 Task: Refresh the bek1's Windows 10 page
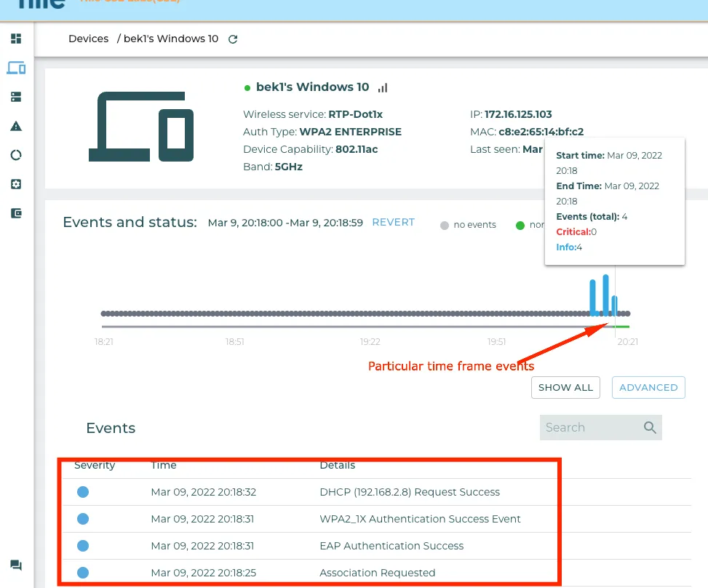pyautogui.click(x=233, y=39)
